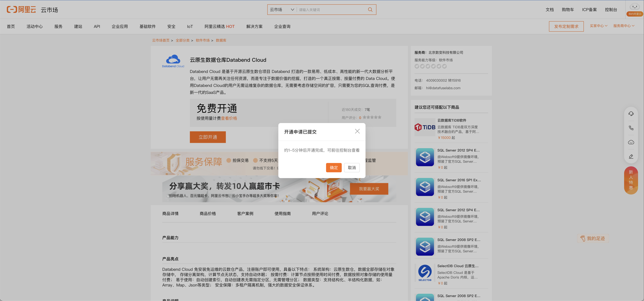The width and height of the screenshot is (644, 301).
Task: Open the 控制台 top link
Action: (x=611, y=10)
